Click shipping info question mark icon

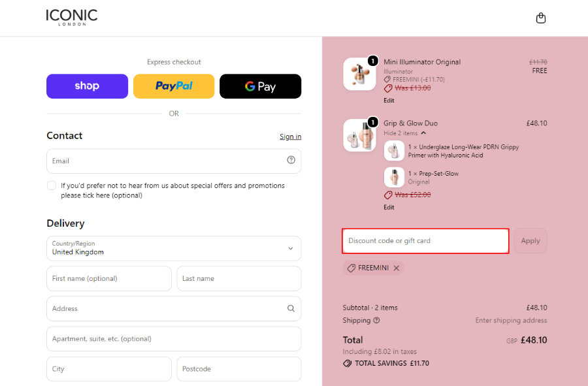pyautogui.click(x=376, y=321)
